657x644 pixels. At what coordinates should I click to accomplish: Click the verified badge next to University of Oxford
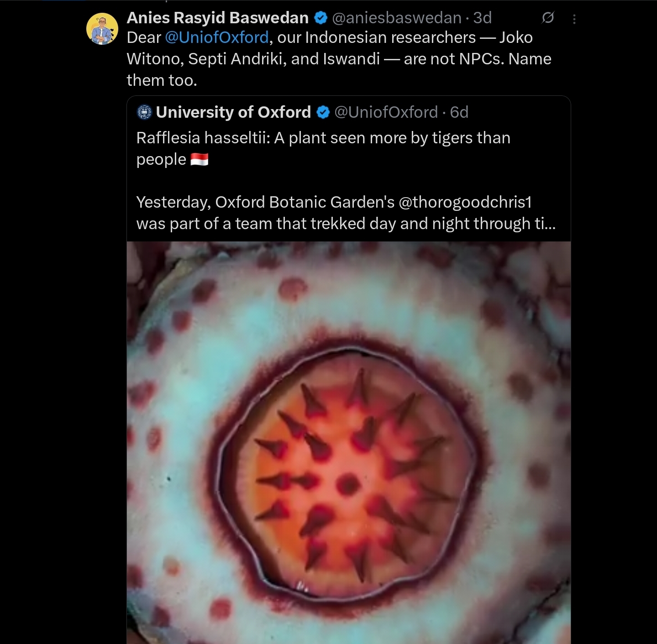(323, 112)
